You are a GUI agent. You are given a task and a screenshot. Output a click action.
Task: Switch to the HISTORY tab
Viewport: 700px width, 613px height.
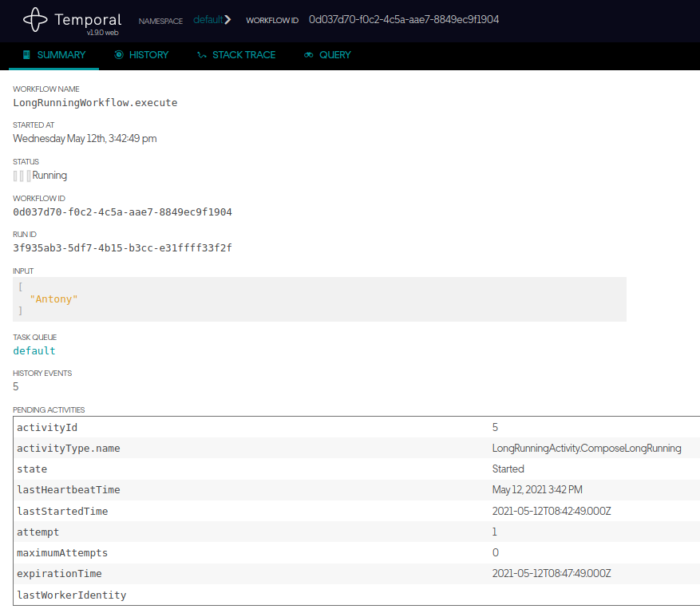click(x=149, y=55)
